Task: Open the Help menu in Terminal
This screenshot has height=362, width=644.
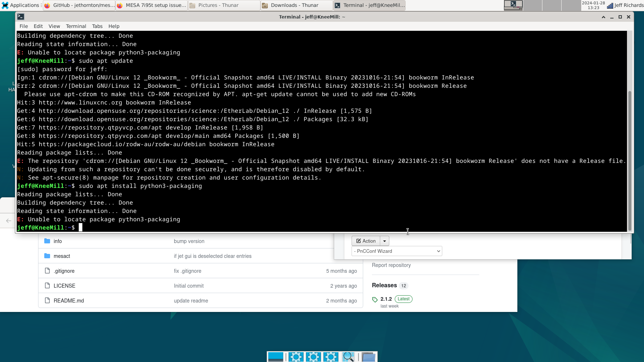Action: click(114, 26)
